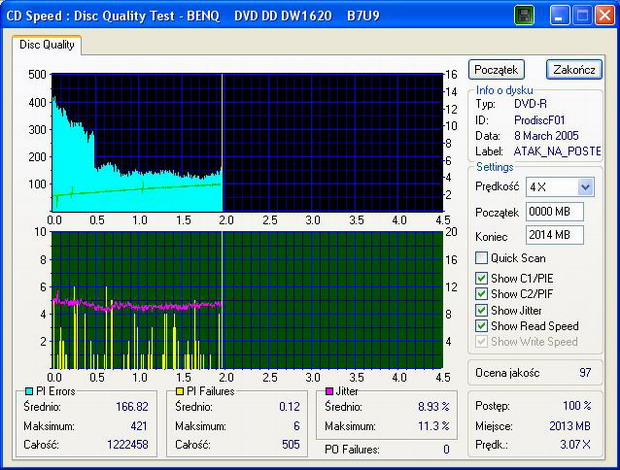Click the Settings group label
This screenshot has width=620, height=470.
pos(495,167)
